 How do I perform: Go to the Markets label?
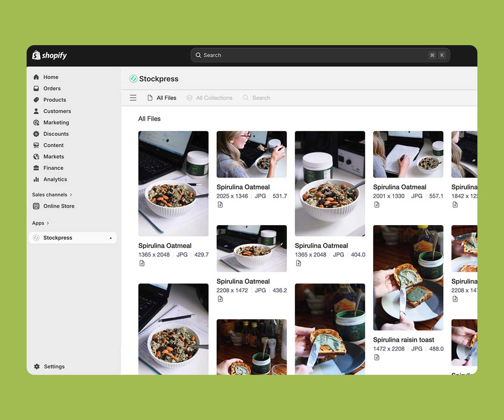(54, 157)
